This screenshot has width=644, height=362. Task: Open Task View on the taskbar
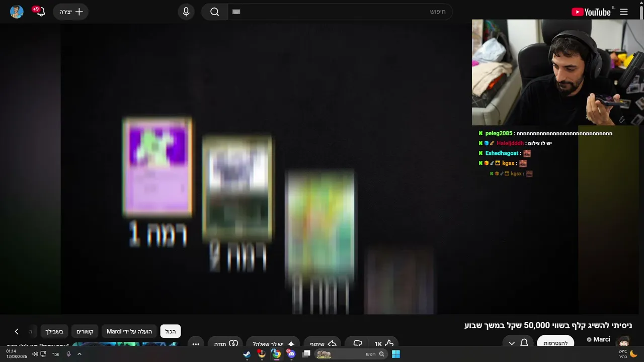coord(306,354)
